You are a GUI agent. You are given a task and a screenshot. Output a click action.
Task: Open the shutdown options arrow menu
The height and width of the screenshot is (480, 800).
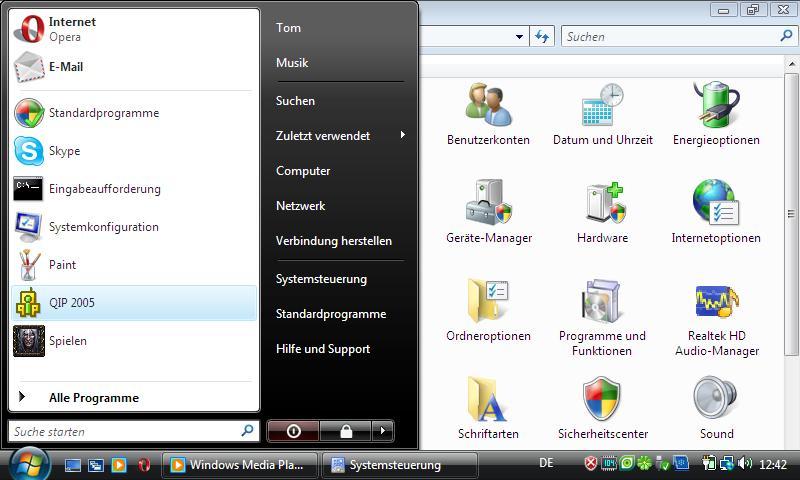[383, 431]
